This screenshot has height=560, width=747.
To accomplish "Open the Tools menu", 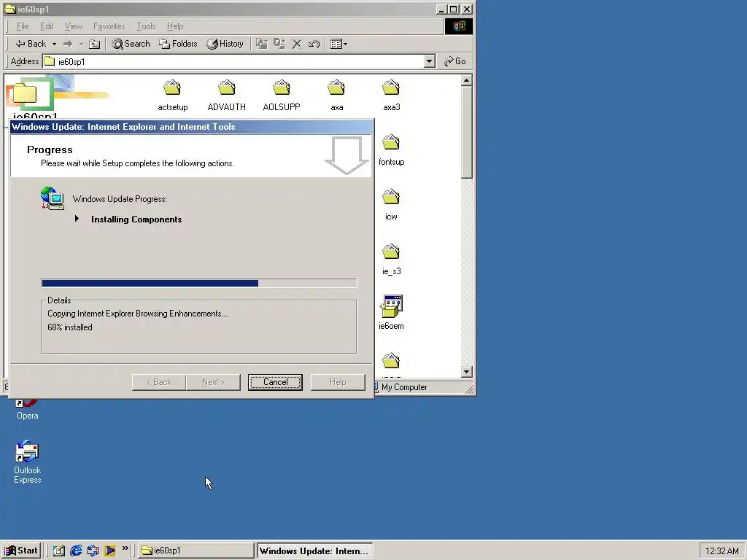I will click(x=146, y=26).
